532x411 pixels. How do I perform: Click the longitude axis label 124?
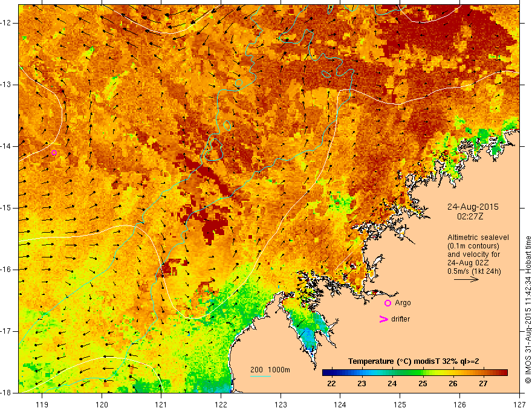[340, 404]
